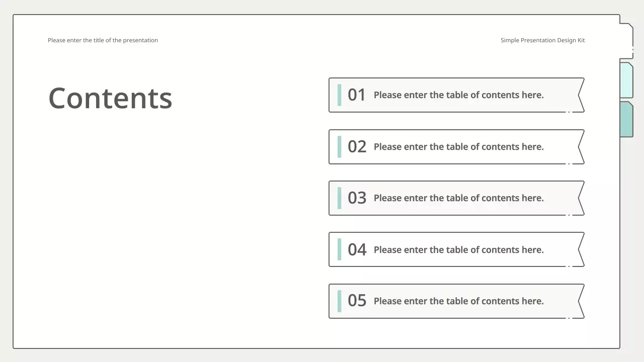Click the number 04 in the contents list
644x362 pixels.
[357, 250]
